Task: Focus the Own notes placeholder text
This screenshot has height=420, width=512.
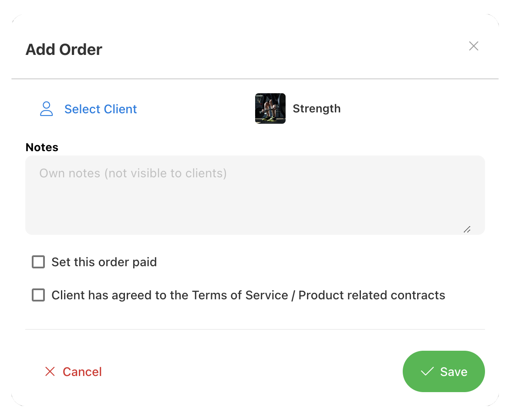Action: coord(133,173)
